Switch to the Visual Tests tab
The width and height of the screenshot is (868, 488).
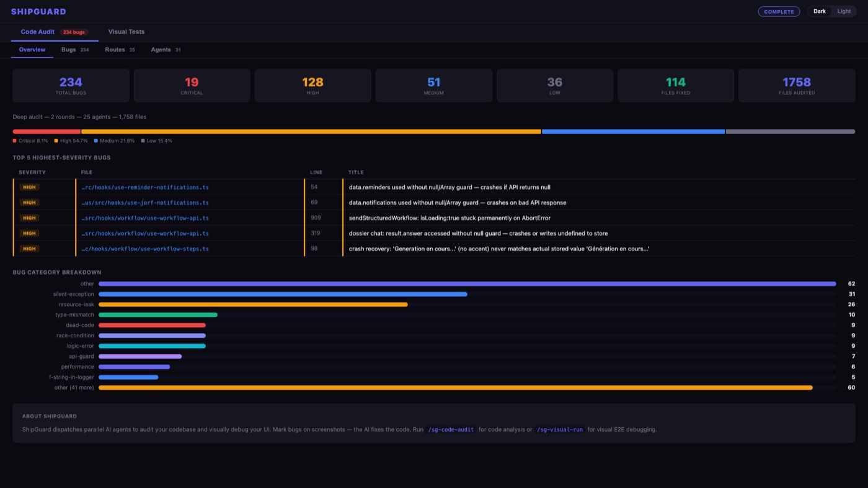click(126, 32)
